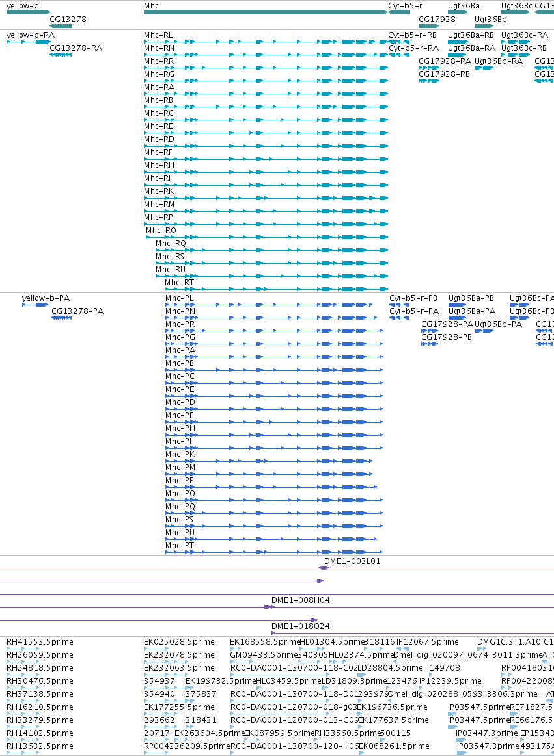Open protein Mhc-PH
554x756 pixels.
(180, 428)
